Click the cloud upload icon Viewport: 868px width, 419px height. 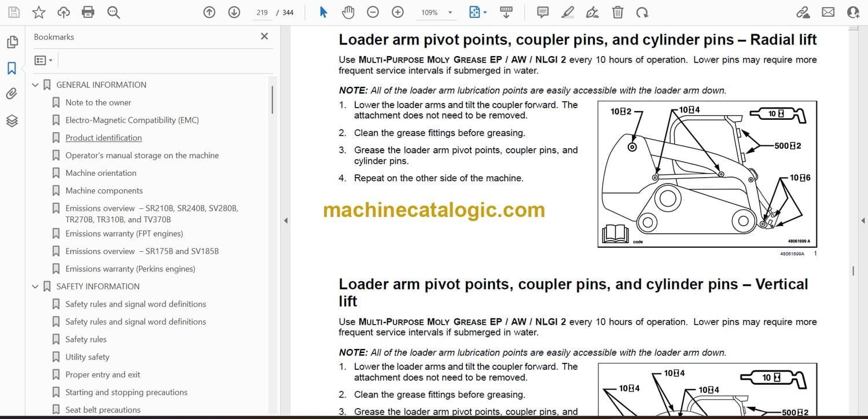pos(64,12)
